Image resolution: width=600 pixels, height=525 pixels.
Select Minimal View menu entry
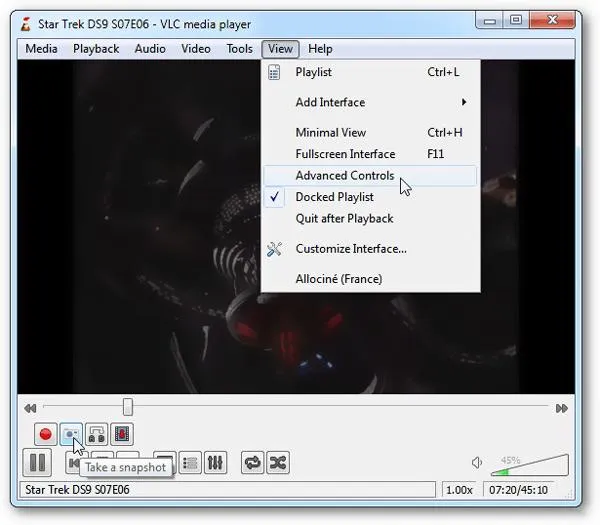pos(370,132)
